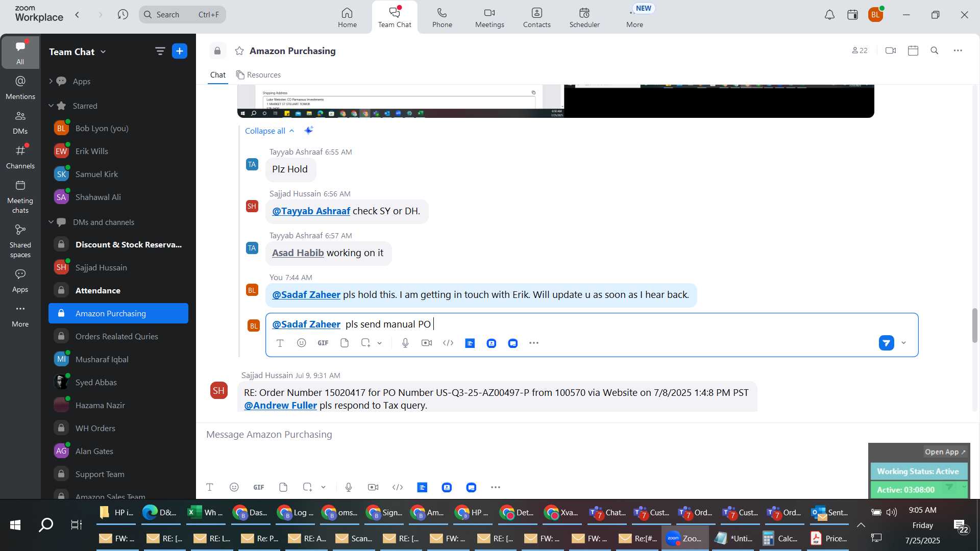Screen dimensions: 980x551
Task: Open screenshot options dropdown in reply box
Action: pyautogui.click(x=380, y=343)
